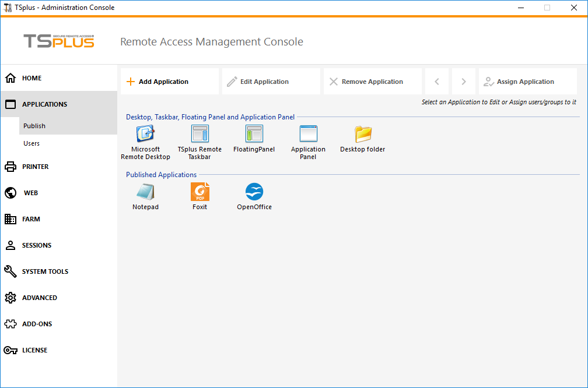Select the Application Panel icon
The height and width of the screenshot is (388, 588).
coord(308,135)
